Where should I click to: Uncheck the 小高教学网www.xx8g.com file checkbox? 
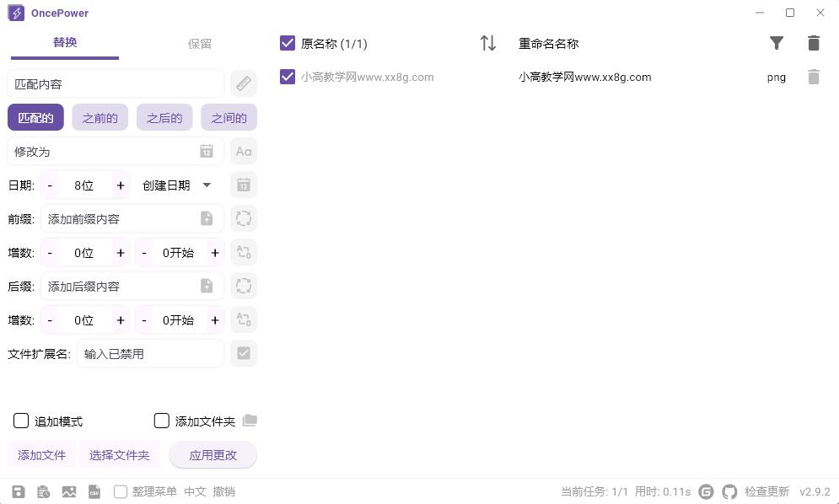(288, 77)
